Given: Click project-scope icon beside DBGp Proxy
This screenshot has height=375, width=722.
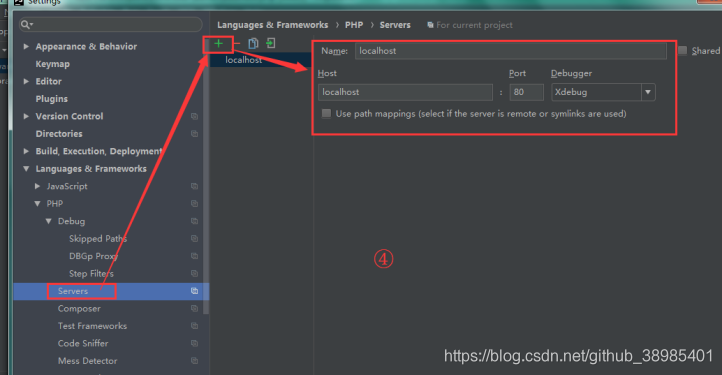Looking at the screenshot, I should coord(194,256).
